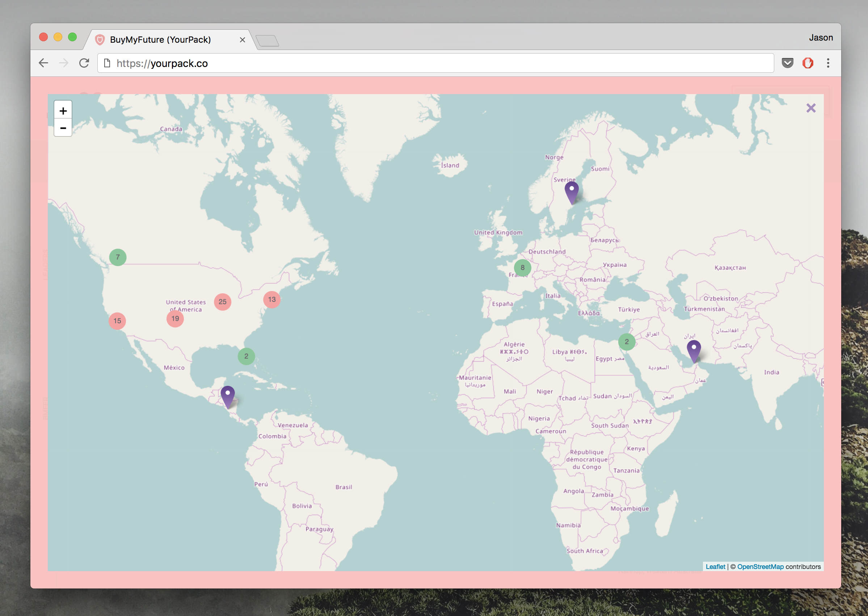The width and height of the screenshot is (868, 616).
Task: Click the map zoom in plus button
Action: [x=63, y=111]
